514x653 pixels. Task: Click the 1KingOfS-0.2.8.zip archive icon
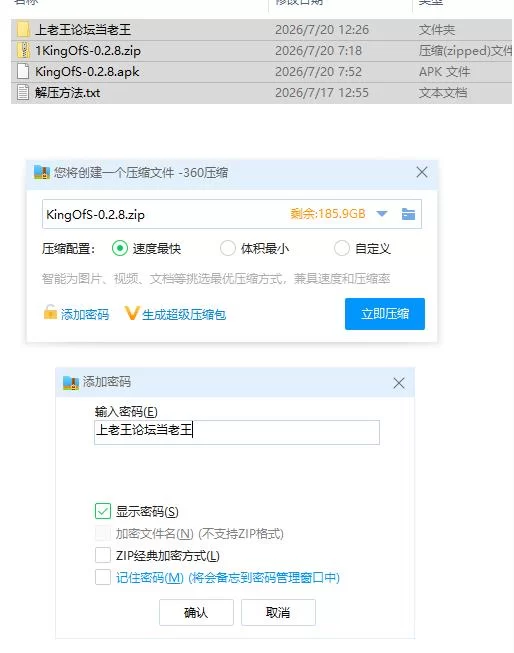coord(23,50)
